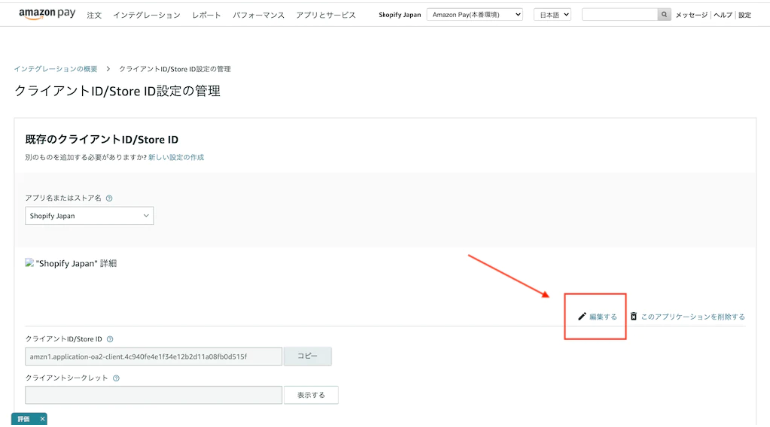Expand the Shopify Japan store name dropdown
The image size is (770, 427).
point(89,215)
